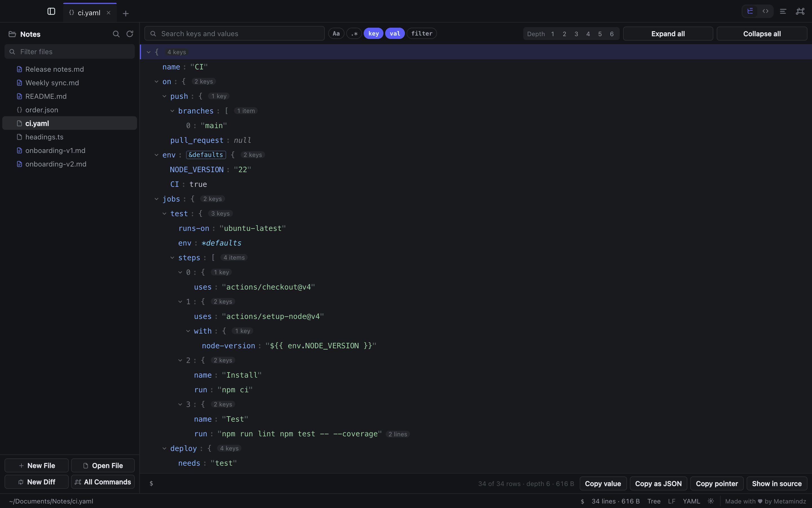Viewport: 812px width, 508px height.
Task: Collapse step 2 node
Action: tap(180, 360)
